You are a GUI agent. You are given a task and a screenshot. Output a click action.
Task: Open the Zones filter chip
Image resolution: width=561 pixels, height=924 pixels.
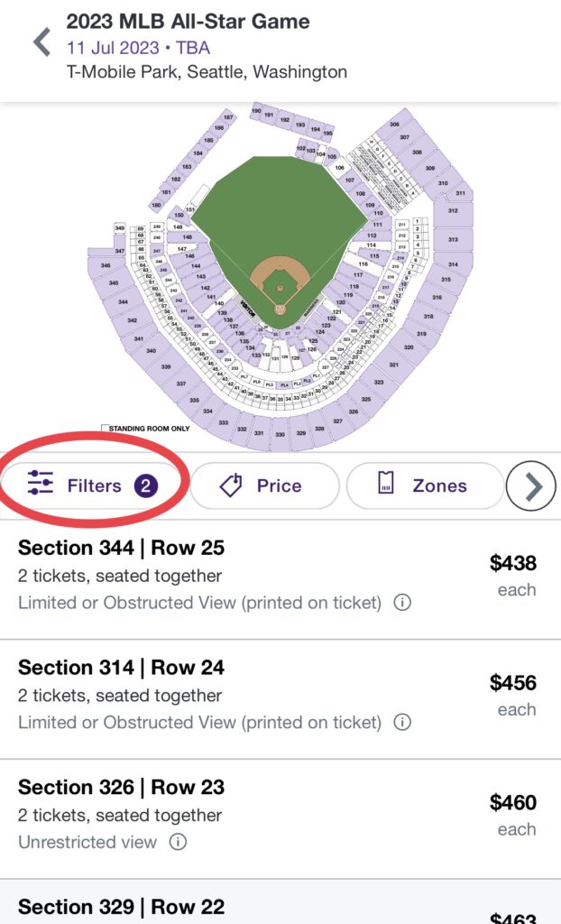point(425,485)
